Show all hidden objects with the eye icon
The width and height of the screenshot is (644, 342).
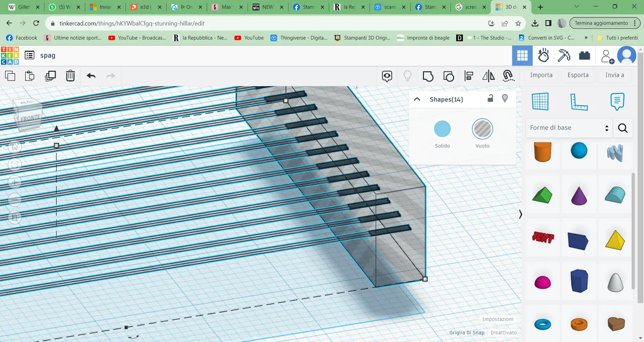point(386,75)
